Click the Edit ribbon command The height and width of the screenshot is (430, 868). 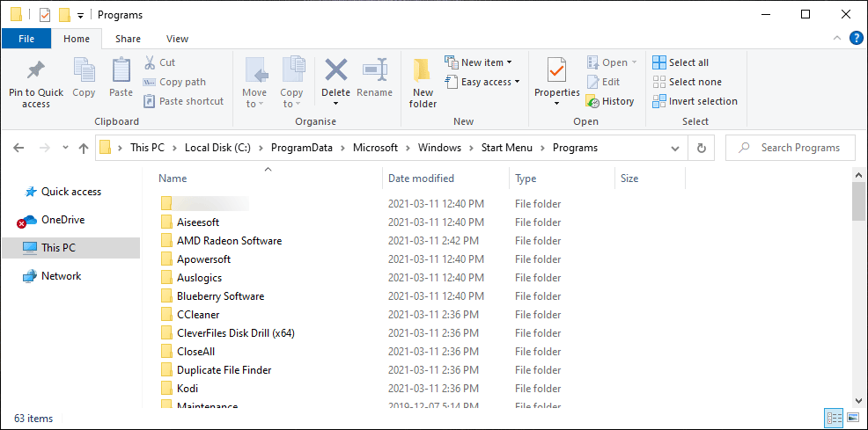(x=603, y=82)
